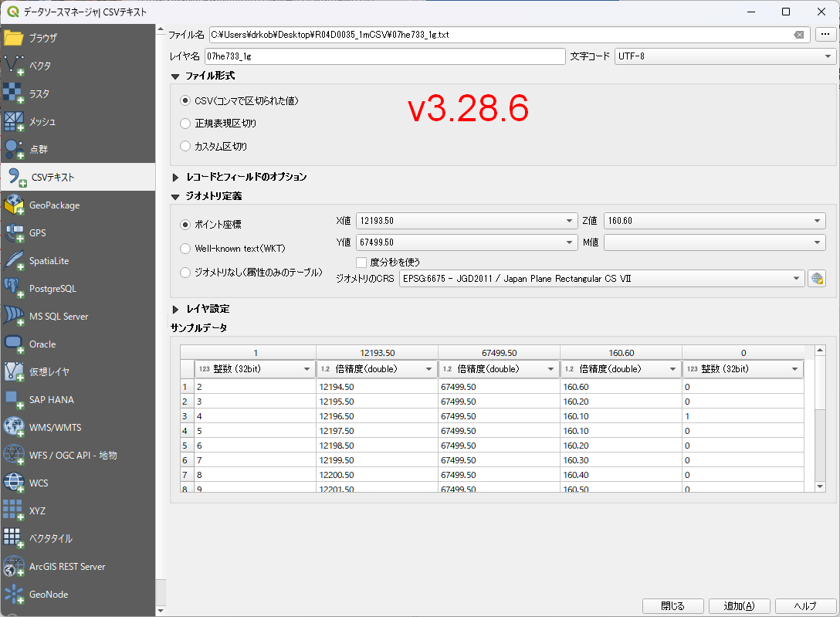Select ジオメトリなし radio button
The image size is (840, 617).
[185, 273]
